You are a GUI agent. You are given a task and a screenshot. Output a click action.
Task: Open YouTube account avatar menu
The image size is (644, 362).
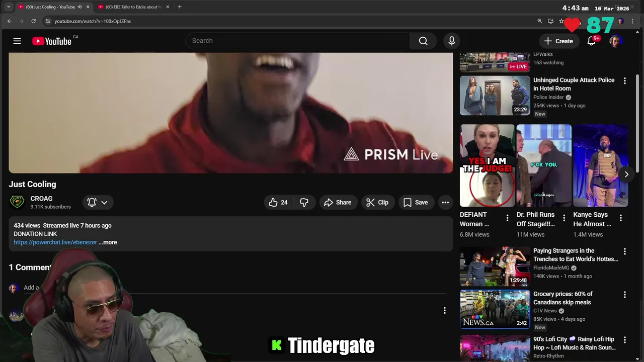coord(615,41)
